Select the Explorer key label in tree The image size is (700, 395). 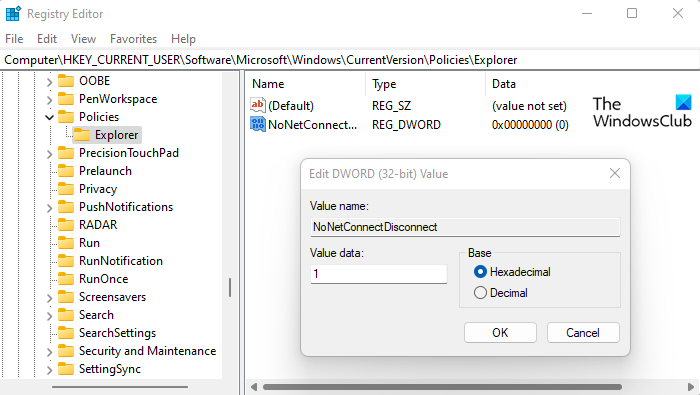[x=117, y=135]
